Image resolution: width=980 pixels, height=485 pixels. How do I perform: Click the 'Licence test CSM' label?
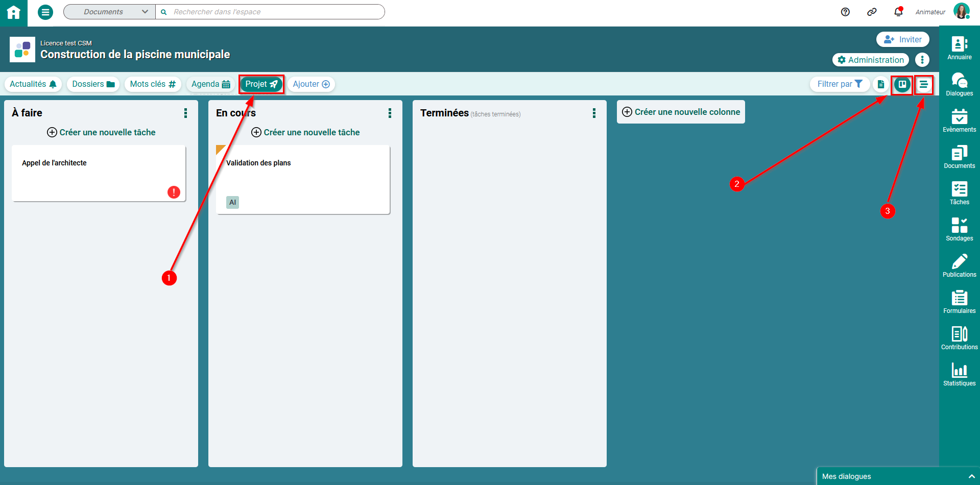[x=66, y=43]
